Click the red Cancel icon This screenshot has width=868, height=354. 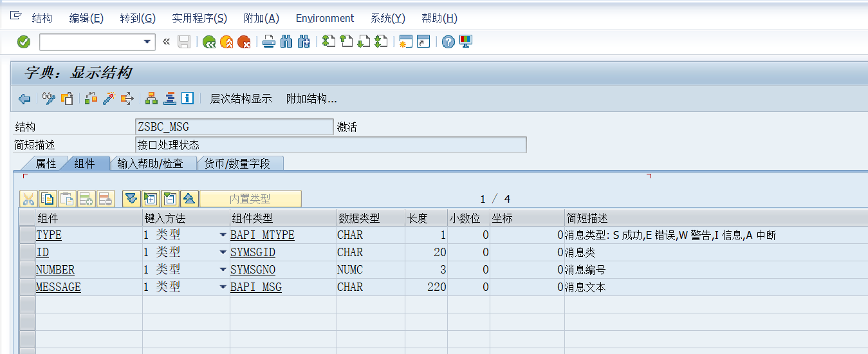tap(244, 42)
